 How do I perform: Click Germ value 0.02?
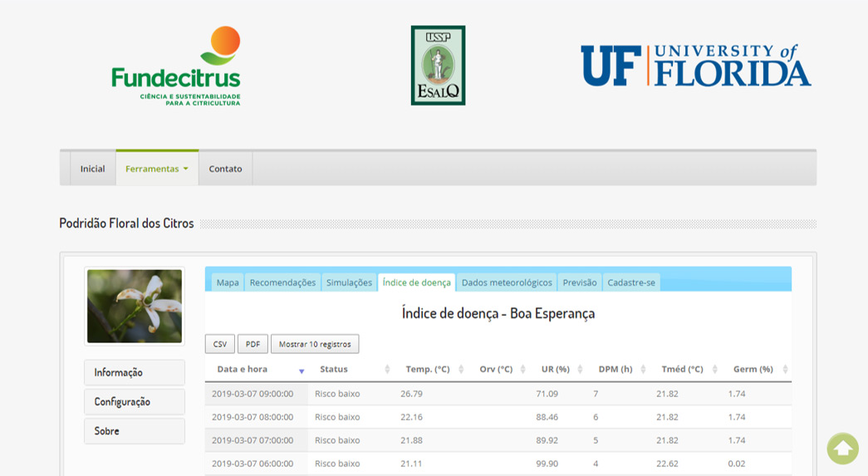point(737,464)
